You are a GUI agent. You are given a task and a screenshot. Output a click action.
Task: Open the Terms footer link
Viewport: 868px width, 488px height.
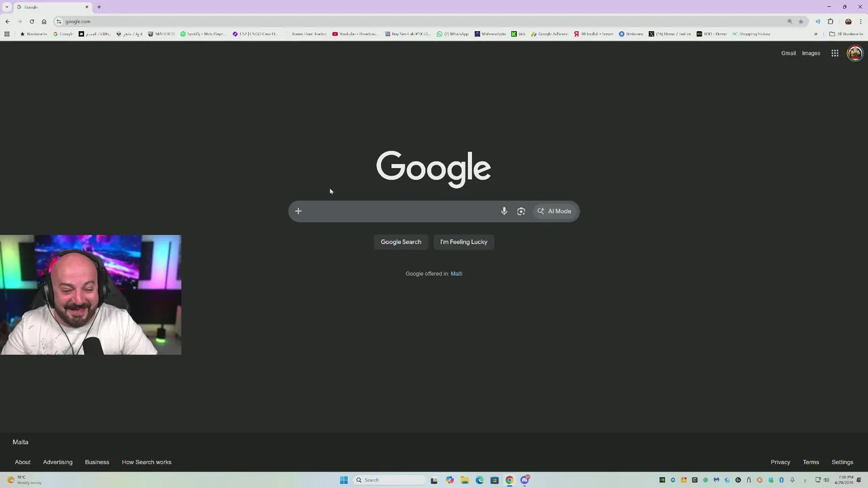pyautogui.click(x=810, y=462)
